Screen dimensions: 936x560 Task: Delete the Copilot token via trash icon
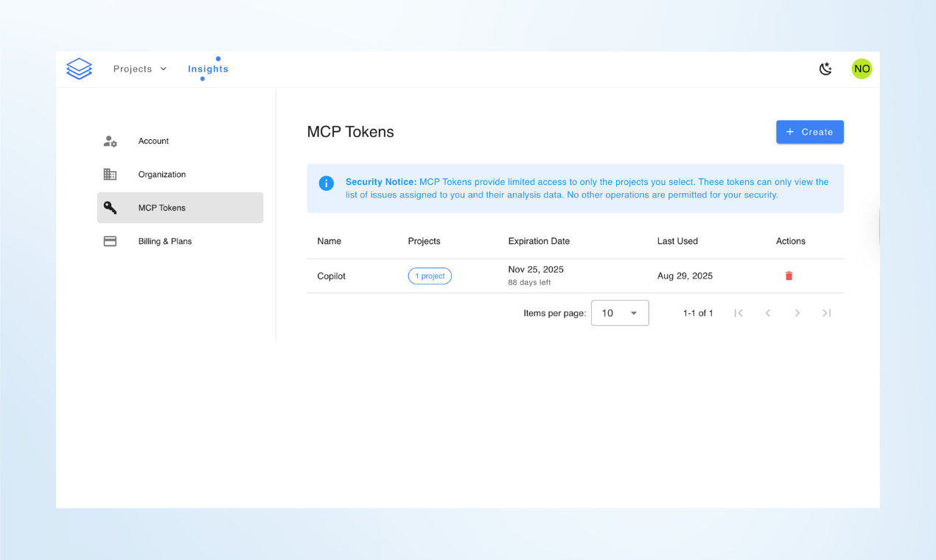[x=789, y=276]
